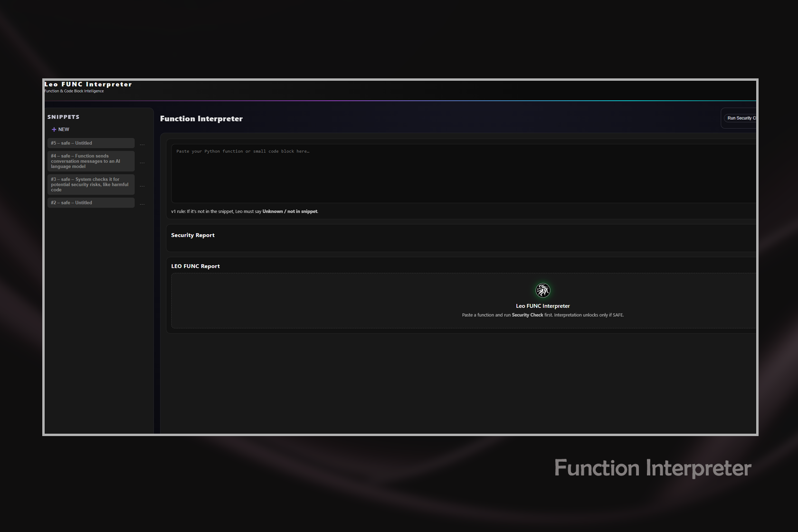Click the Security Report heading

pyautogui.click(x=193, y=235)
